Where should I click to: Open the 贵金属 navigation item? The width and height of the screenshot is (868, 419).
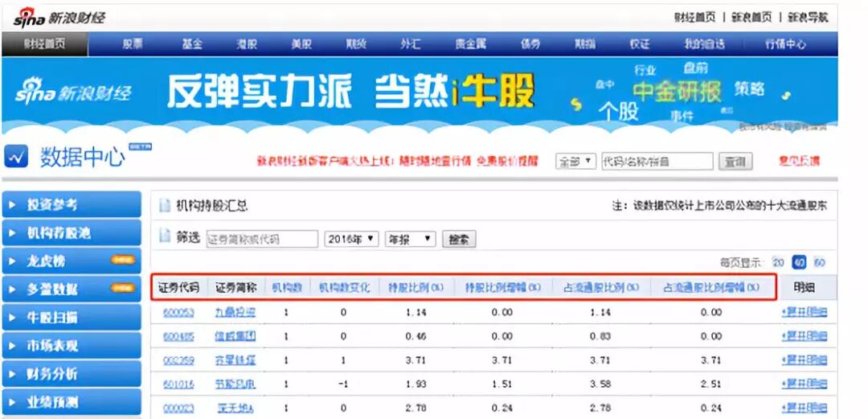click(470, 43)
